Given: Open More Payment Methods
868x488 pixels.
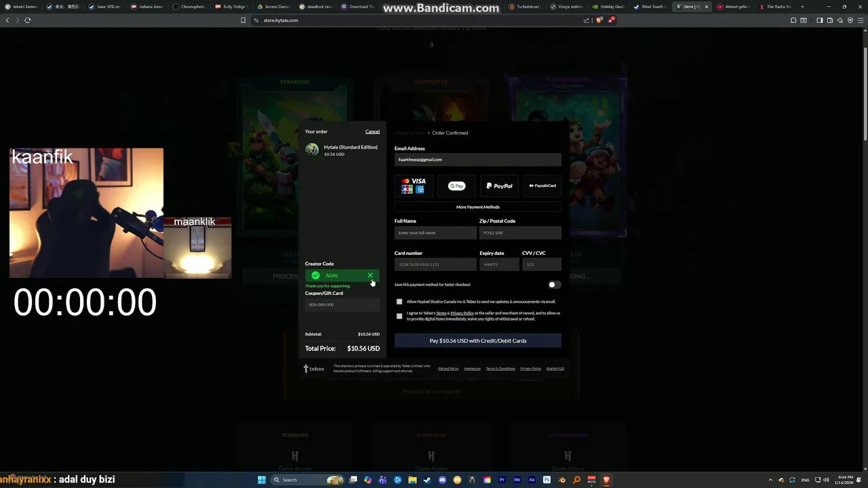Looking at the screenshot, I should point(478,207).
